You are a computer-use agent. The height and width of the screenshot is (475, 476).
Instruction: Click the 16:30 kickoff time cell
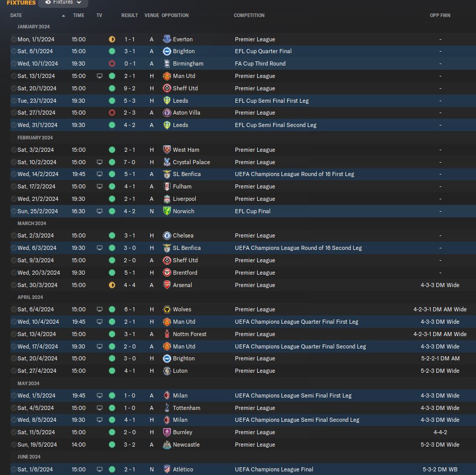pyautogui.click(x=78, y=211)
